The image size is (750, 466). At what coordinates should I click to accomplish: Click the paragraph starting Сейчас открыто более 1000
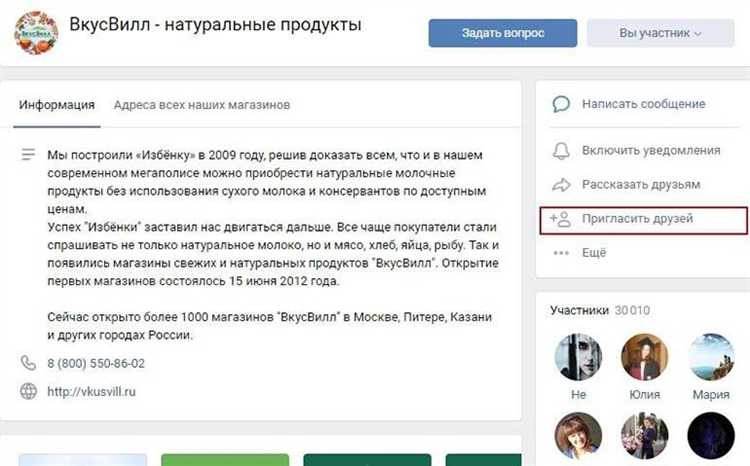click(269, 326)
